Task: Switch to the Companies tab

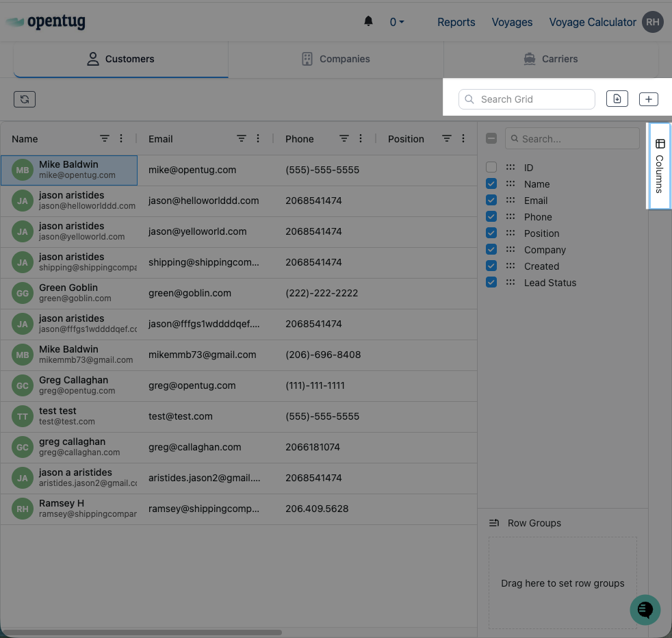Action: coord(336,59)
